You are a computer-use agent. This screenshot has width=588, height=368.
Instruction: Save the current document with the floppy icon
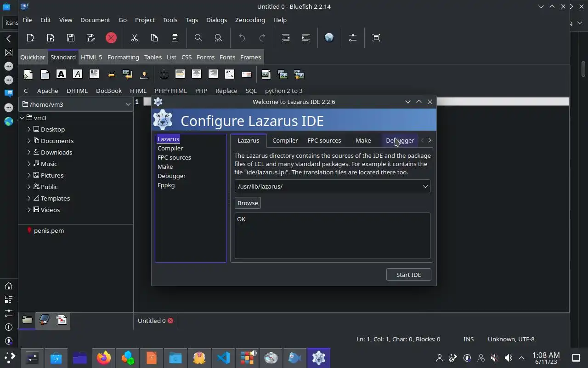pyautogui.click(x=71, y=38)
